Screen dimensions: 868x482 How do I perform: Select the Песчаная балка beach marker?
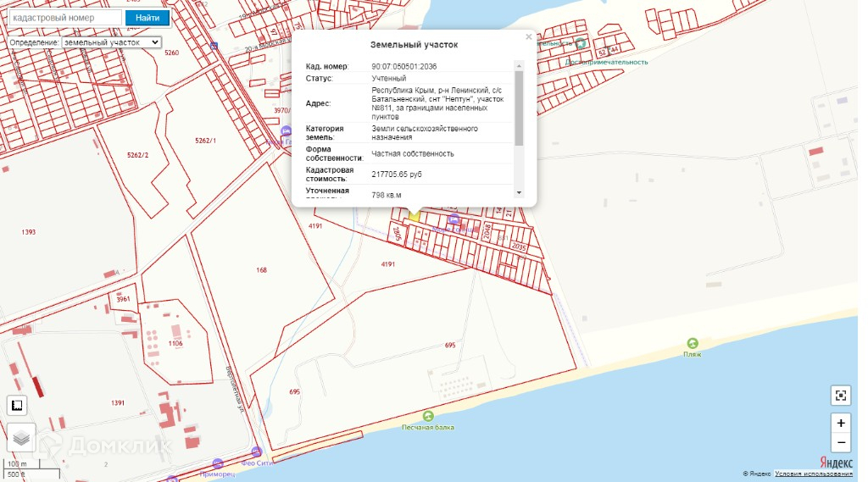[427, 416]
